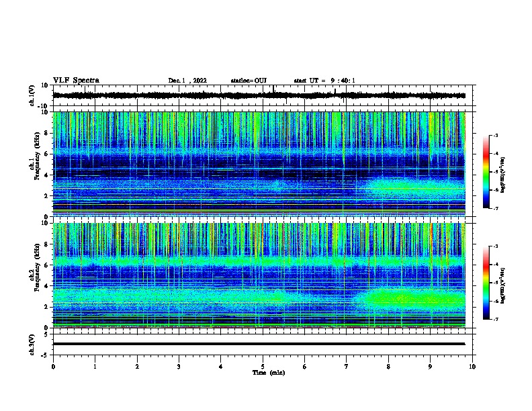Screen dimensions: 532x411
Task: Click the "-7" label on ch.2 colorbar
Action: 495,319
